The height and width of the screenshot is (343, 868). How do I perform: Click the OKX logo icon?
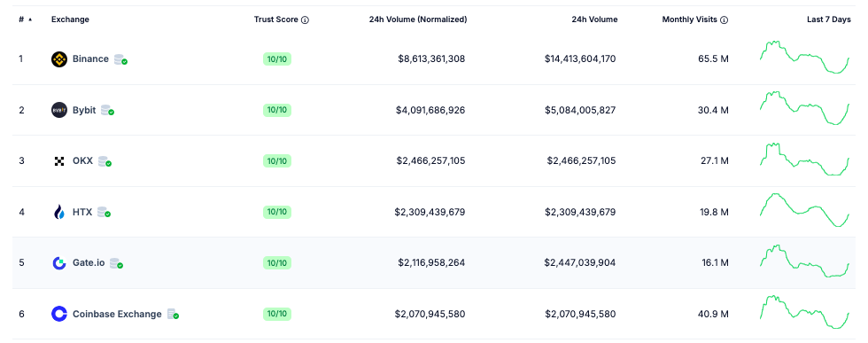(x=59, y=161)
